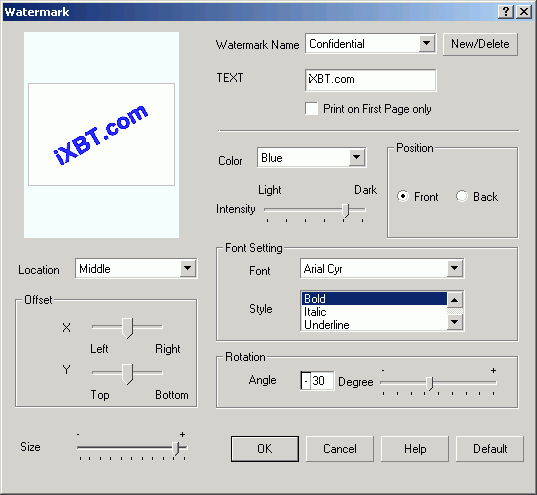The width and height of the screenshot is (537, 495).
Task: Click the Style list scroll down arrow
Action: tap(455, 322)
